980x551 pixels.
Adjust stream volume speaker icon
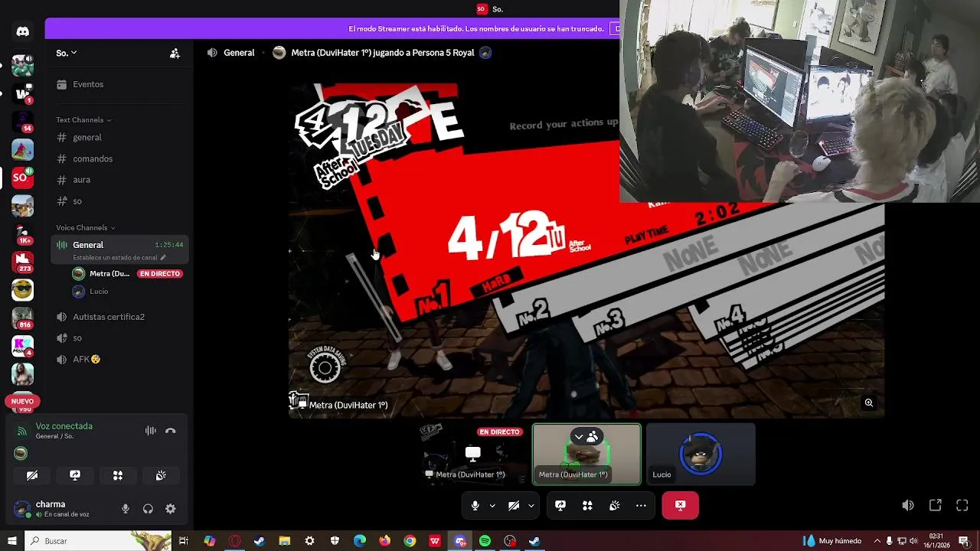coord(908,505)
